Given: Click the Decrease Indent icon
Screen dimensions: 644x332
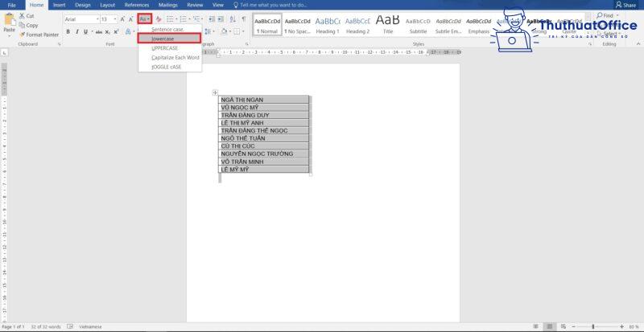Looking at the screenshot, I should click(x=212, y=19).
